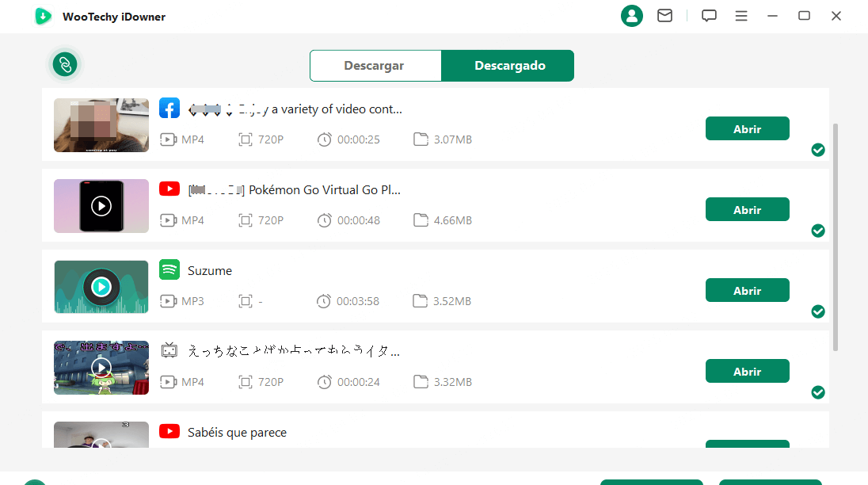The image size is (868, 485).
Task: Click Abrir for the Pokémon Go video
Action: [747, 209]
